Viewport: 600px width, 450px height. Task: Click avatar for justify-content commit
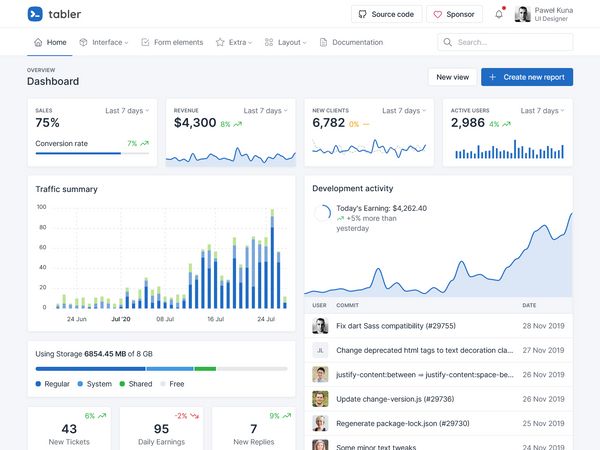[320, 375]
